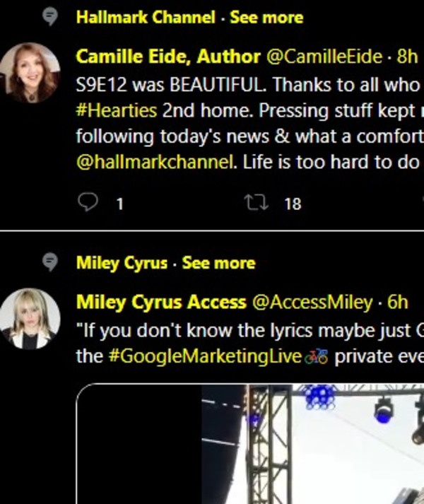Open the Miley Cyrus topic
Screen dimensions: 424x504
(x=122, y=264)
